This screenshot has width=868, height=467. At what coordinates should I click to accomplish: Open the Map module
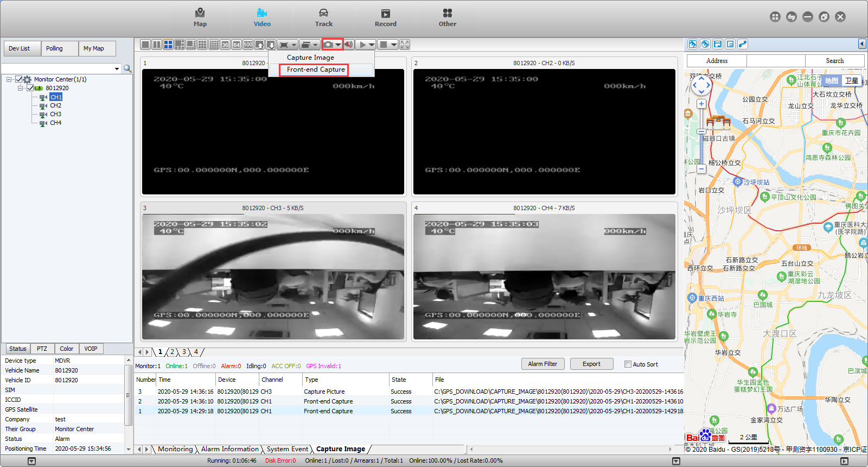click(200, 17)
